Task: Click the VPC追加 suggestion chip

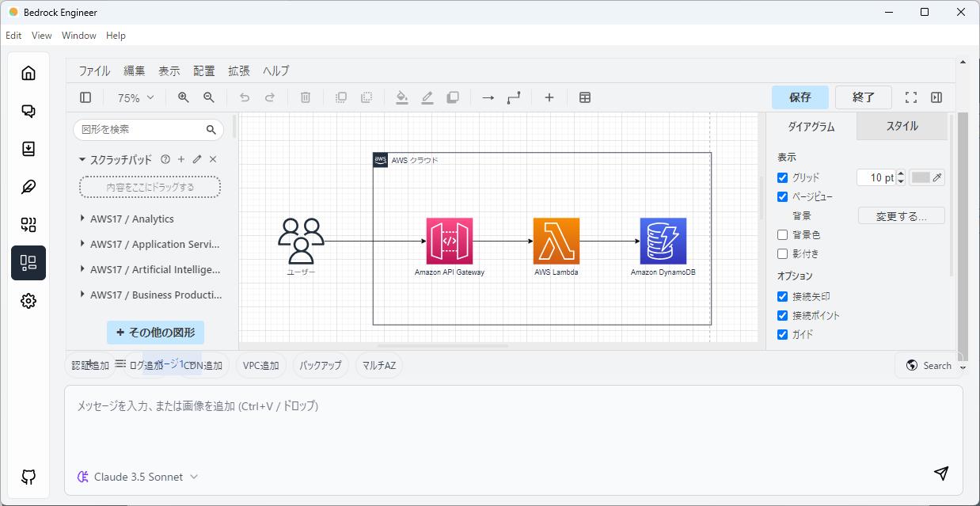Action: click(x=261, y=365)
